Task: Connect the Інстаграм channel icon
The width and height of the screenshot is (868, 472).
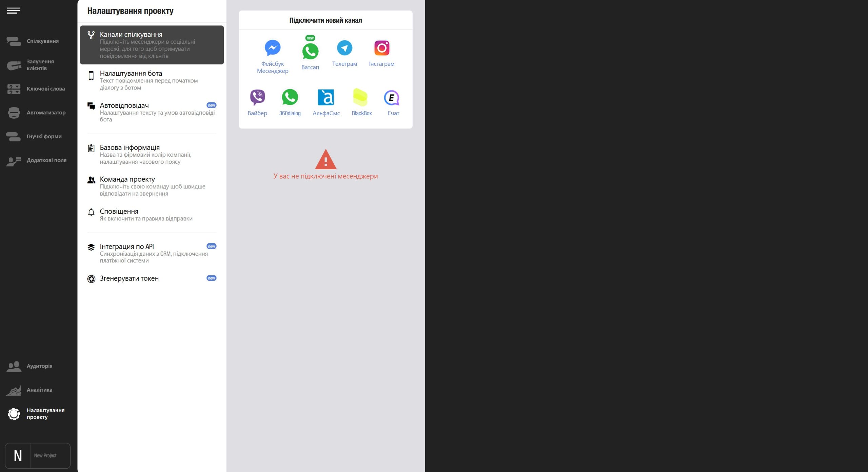Action: (381, 48)
